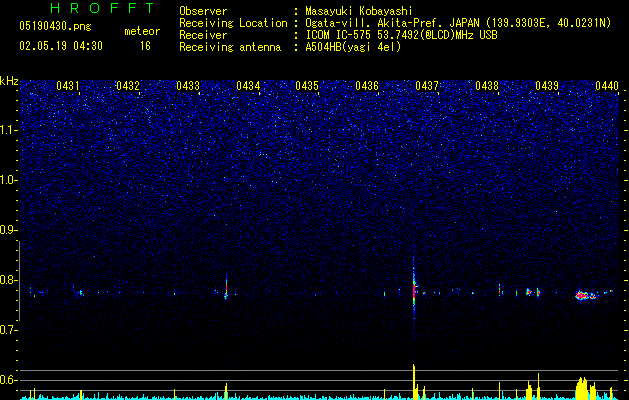The width and height of the screenshot is (629, 400).
Task: Click the 0440 time marker
Action: [x=607, y=86]
